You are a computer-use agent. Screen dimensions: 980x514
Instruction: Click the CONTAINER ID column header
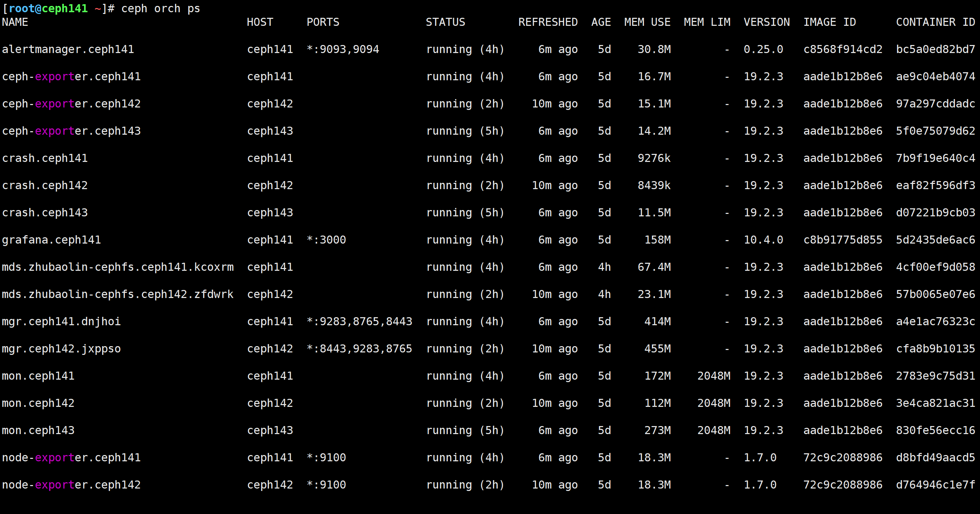[935, 22]
